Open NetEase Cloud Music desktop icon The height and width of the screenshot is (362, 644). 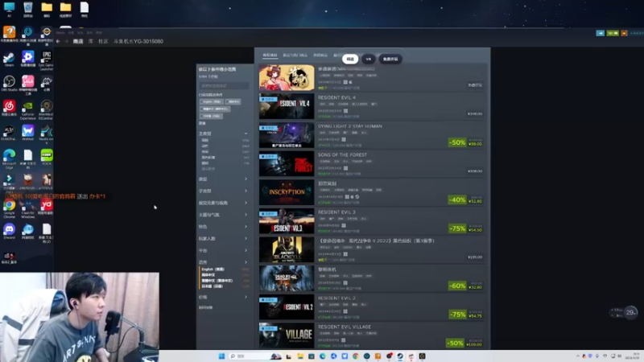pos(9,108)
